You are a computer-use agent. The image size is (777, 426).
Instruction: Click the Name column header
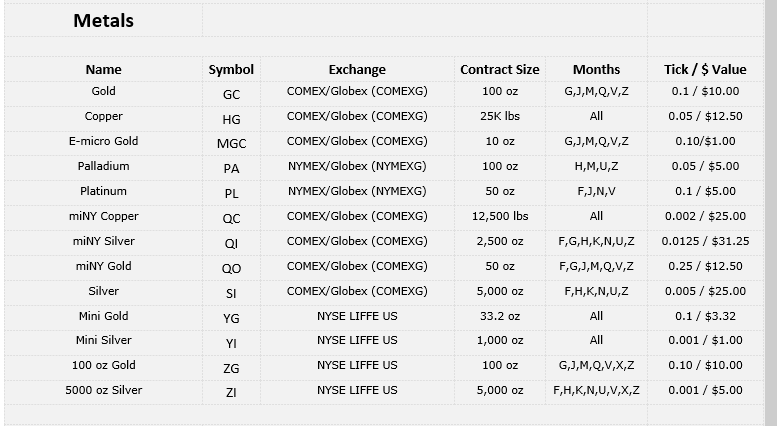click(104, 69)
